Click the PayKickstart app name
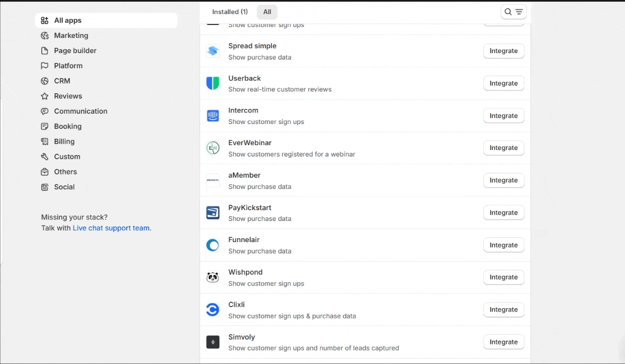 click(x=250, y=207)
